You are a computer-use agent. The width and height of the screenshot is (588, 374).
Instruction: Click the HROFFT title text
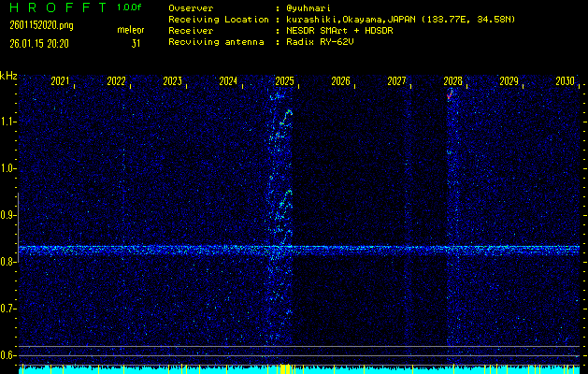[x=55, y=7]
